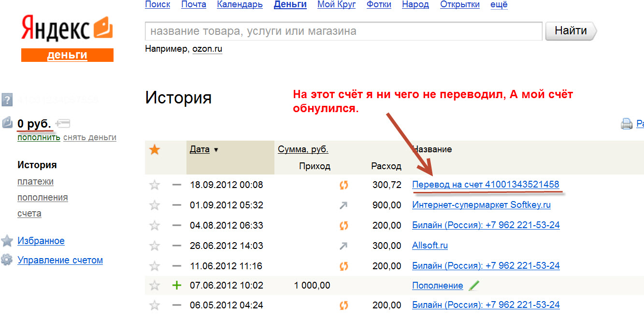The height and width of the screenshot is (319, 644).
Task: Click the printer icon on the right
Action: click(626, 124)
